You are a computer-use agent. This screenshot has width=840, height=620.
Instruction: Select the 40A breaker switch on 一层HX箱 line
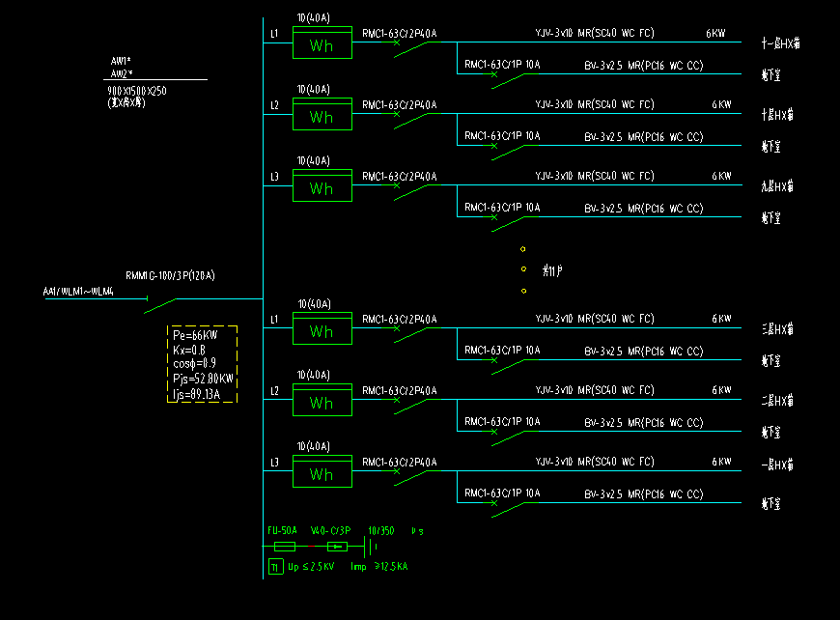(x=411, y=477)
